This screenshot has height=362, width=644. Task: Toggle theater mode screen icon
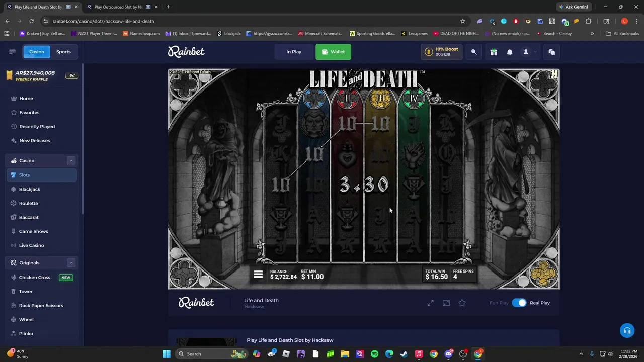tap(446, 303)
